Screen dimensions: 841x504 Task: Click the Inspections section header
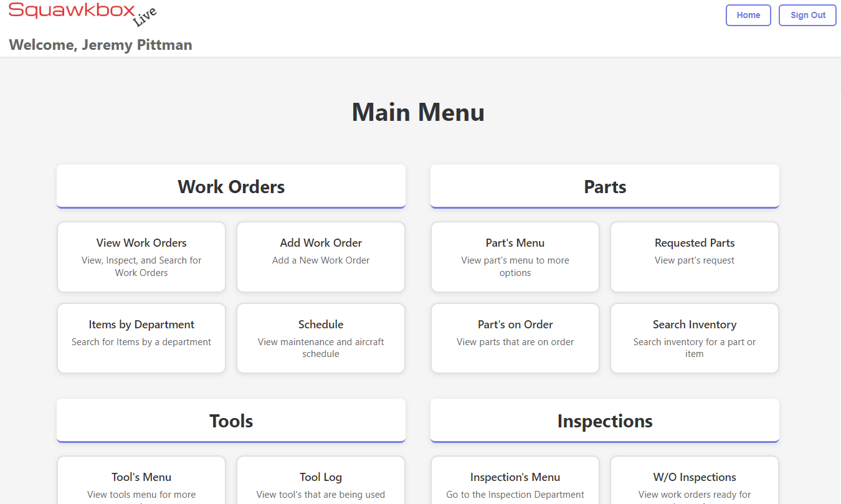[605, 421]
